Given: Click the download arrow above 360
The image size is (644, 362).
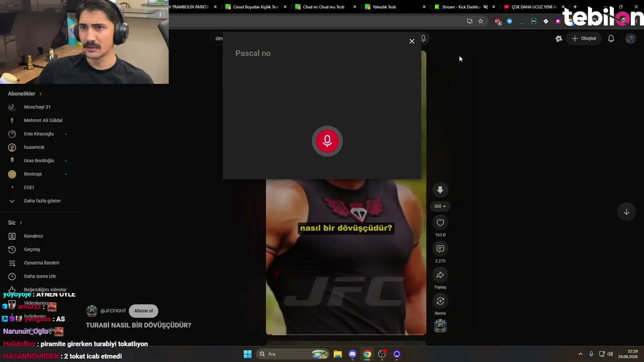Looking at the screenshot, I should [x=440, y=190].
